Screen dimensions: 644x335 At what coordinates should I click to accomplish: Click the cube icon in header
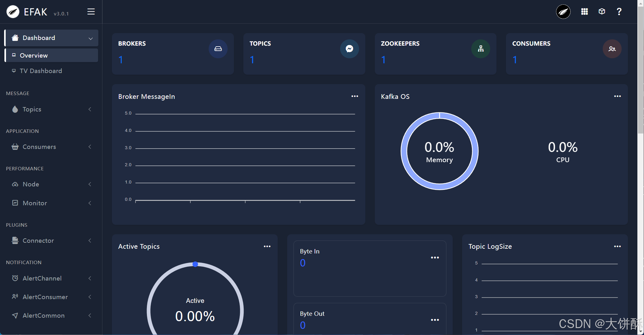[x=602, y=12]
